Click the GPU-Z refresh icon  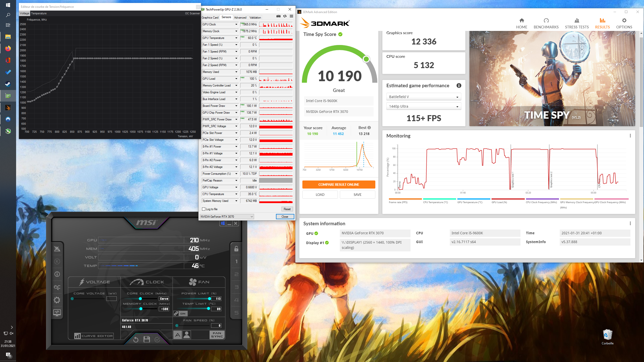(285, 16)
